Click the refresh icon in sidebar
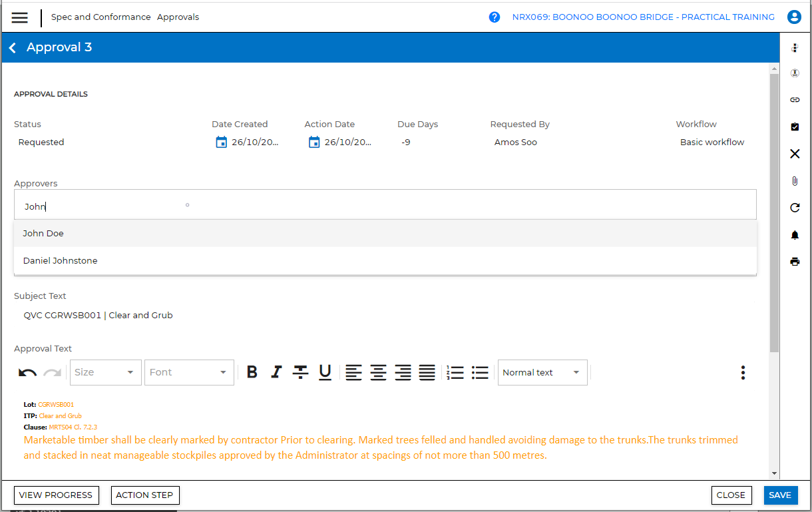This screenshot has height=512, width=812. tap(795, 208)
